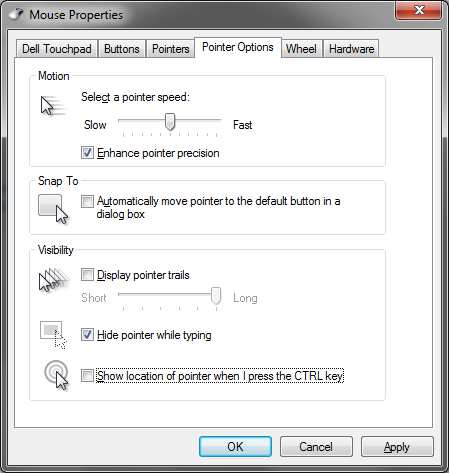Close the Mouse Properties dialog window
Image resolution: width=449 pixels, height=473 pixels.
tap(419, 10)
